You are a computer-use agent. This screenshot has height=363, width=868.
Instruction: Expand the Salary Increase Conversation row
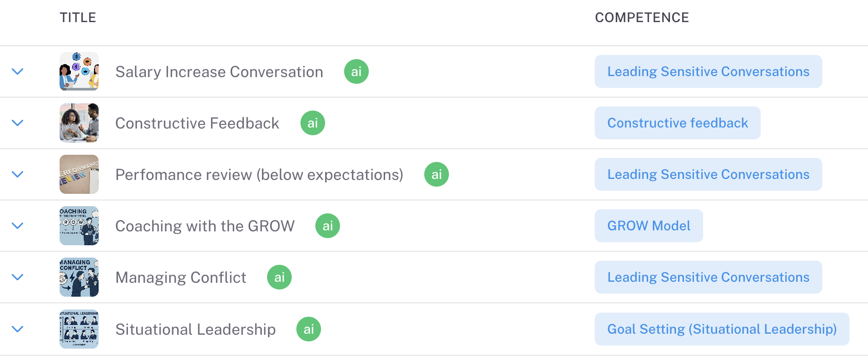tap(17, 71)
